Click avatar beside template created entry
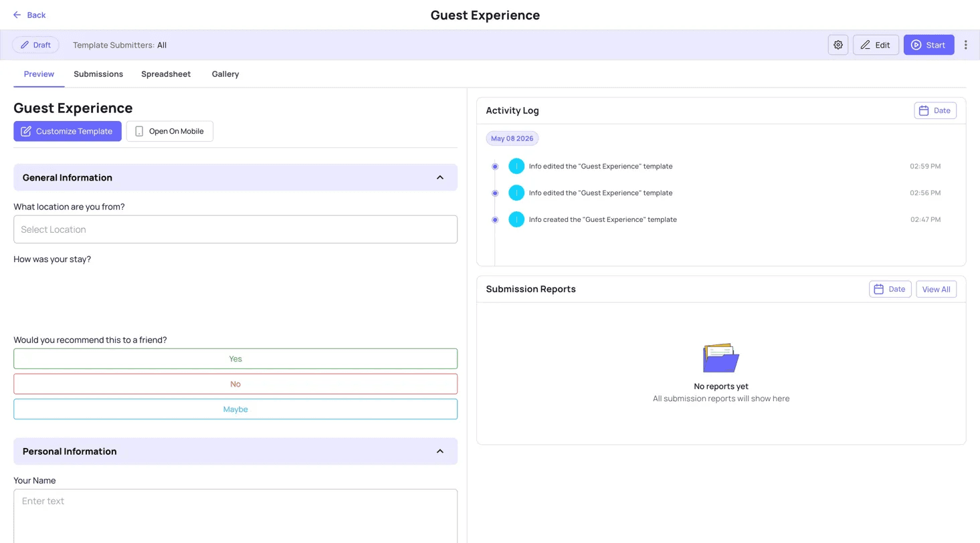The height and width of the screenshot is (543, 980). (516, 219)
